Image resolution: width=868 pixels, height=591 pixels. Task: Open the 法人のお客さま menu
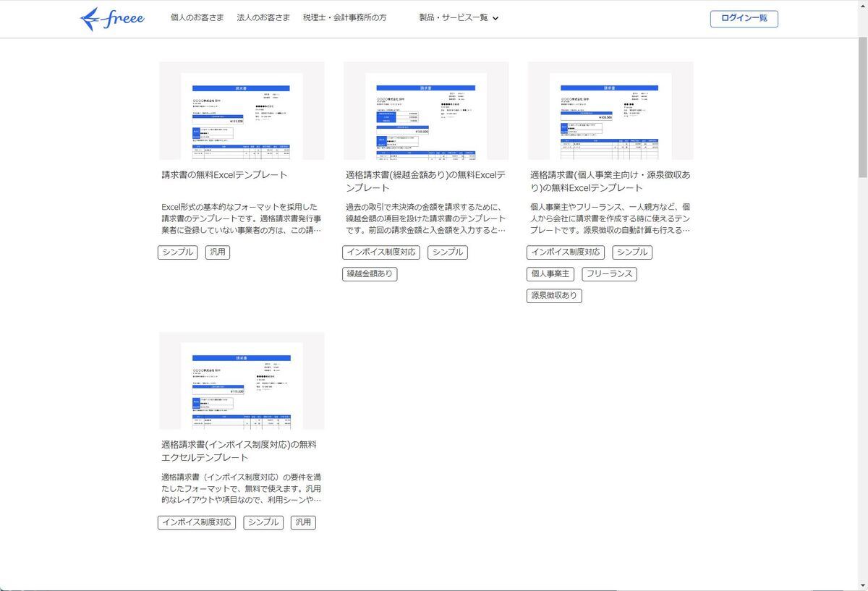[263, 18]
